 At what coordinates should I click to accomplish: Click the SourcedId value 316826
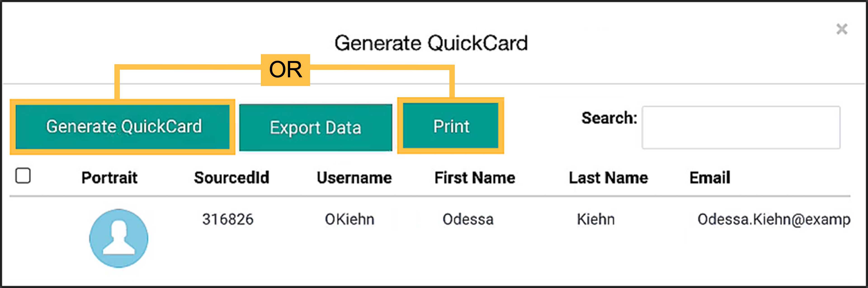[228, 219]
